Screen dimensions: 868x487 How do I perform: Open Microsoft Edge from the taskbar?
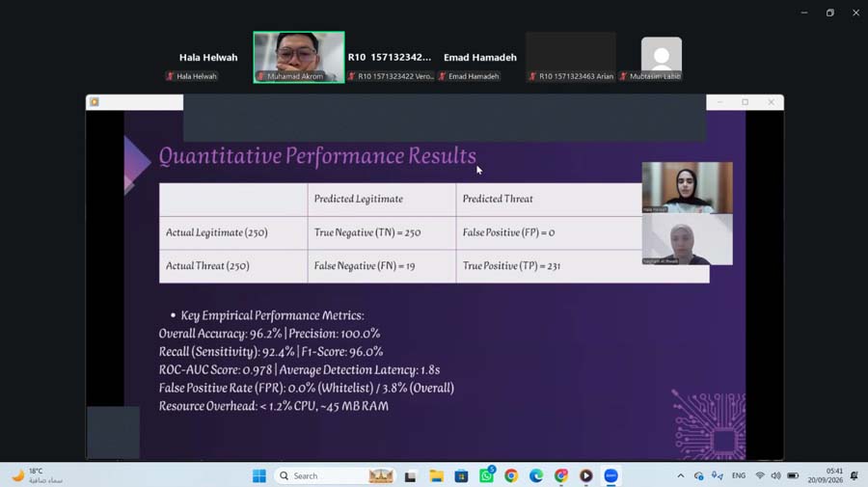(x=536, y=476)
